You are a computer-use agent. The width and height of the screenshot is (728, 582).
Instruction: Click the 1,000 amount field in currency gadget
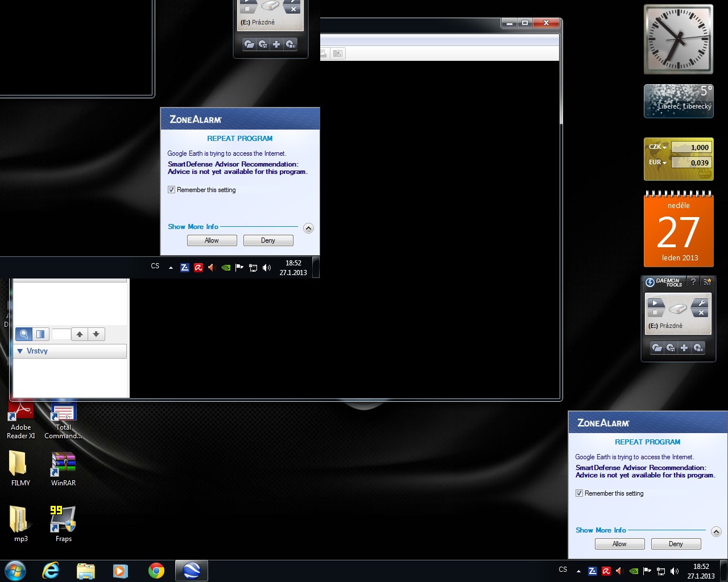[691, 147]
